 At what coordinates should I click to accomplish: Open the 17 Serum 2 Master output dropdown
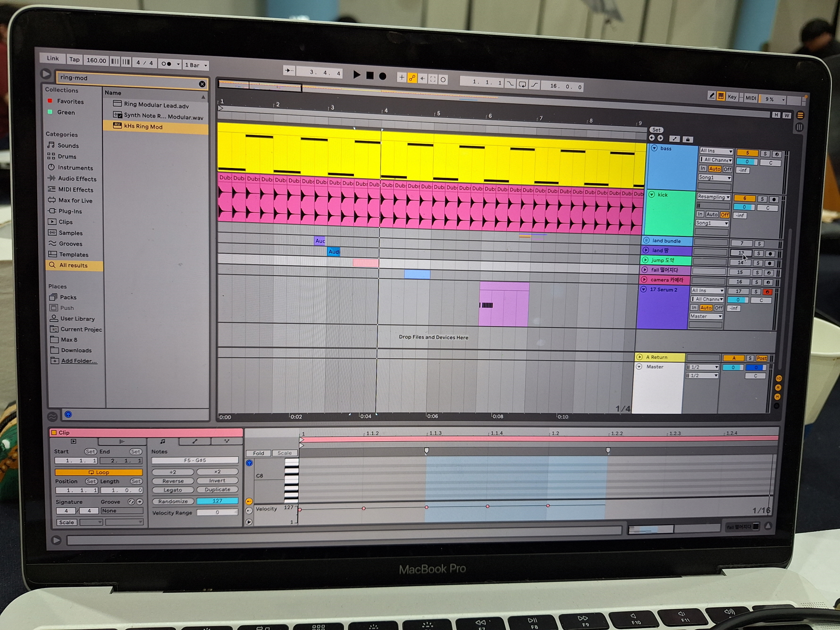(706, 316)
